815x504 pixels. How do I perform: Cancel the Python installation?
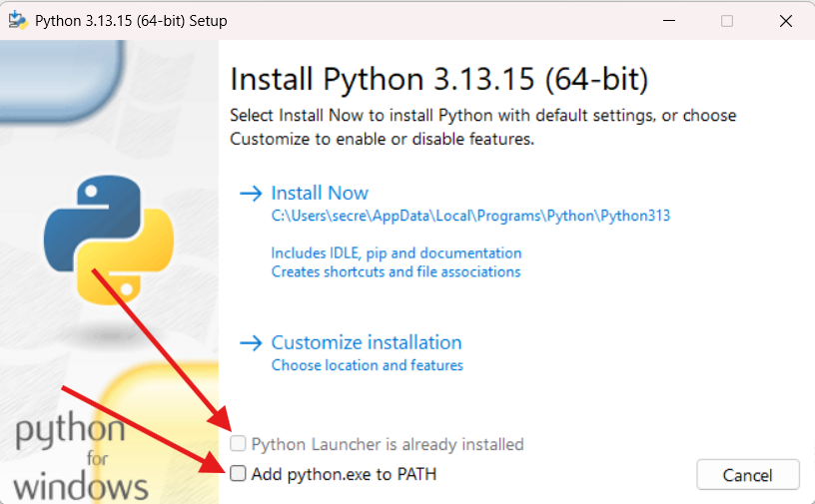coord(748,475)
